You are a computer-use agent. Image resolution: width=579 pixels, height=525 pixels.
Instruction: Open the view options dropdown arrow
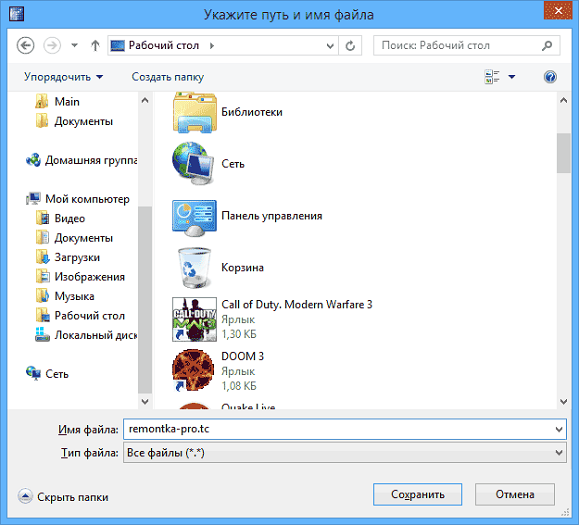(x=511, y=77)
